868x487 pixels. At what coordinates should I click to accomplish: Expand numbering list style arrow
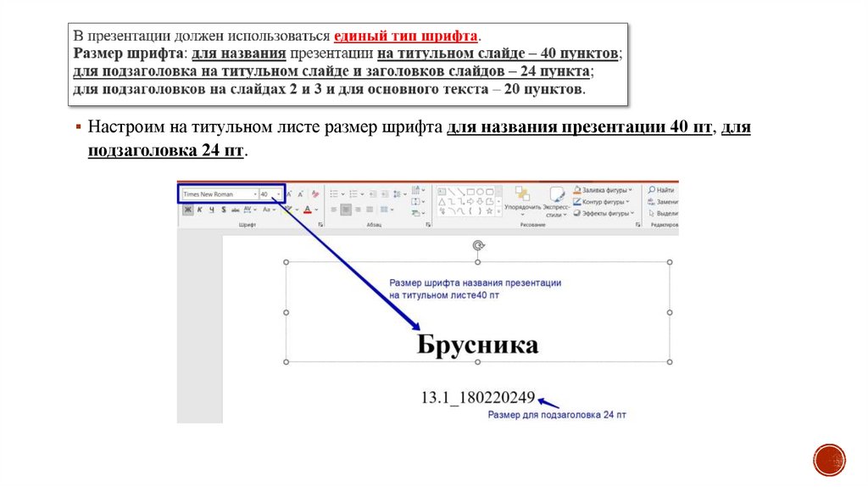coord(362,194)
